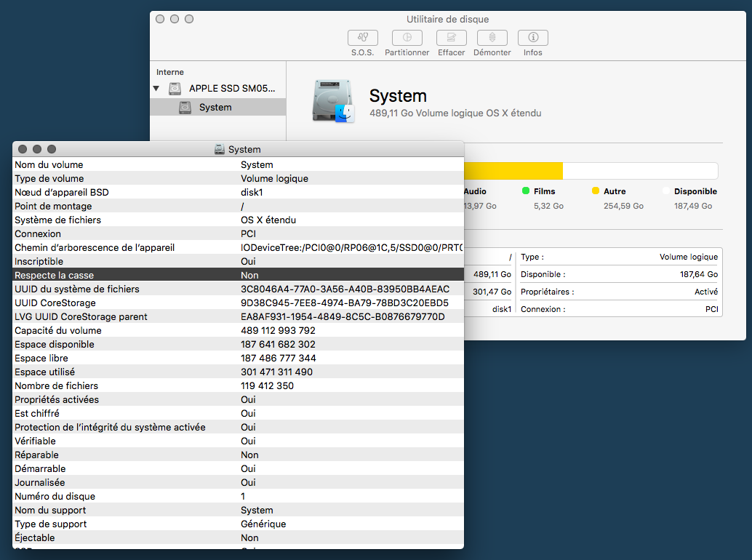Click the S.O.S. first aid icon

click(363, 37)
